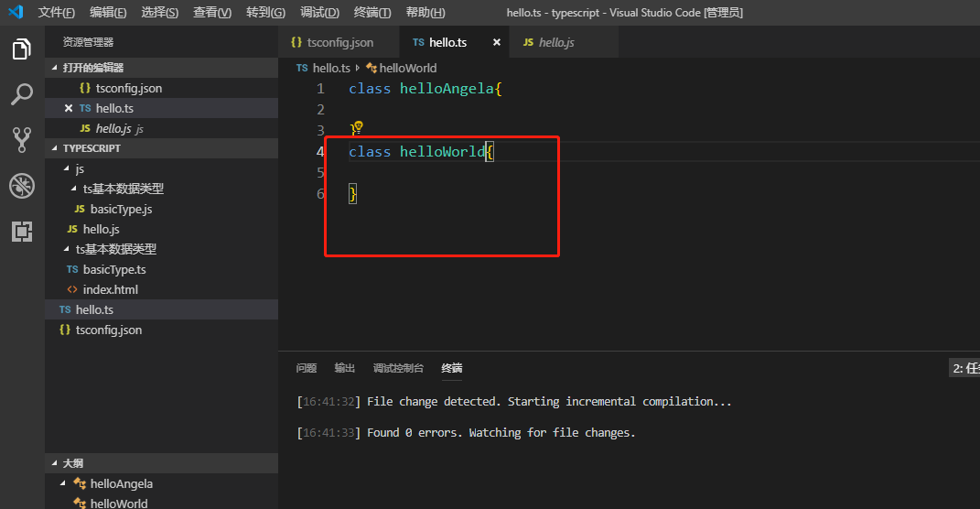The width and height of the screenshot is (980, 509).
Task: Click TS icon in hello.ts breadcrumb
Action: pos(302,68)
